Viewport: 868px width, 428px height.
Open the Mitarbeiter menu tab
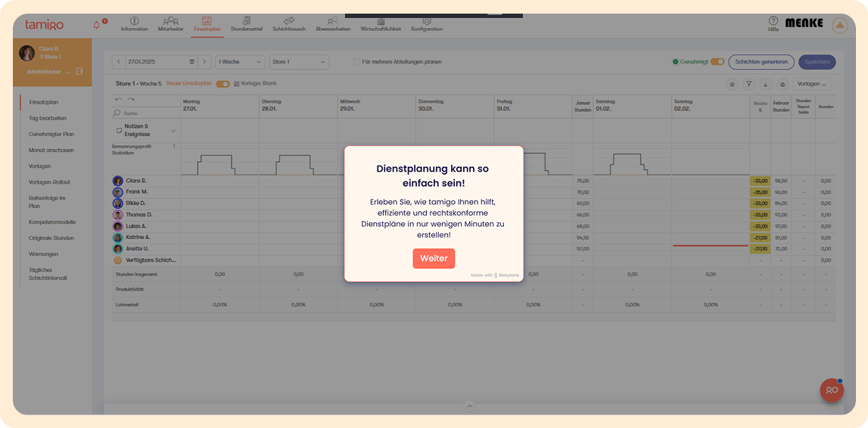(170, 24)
